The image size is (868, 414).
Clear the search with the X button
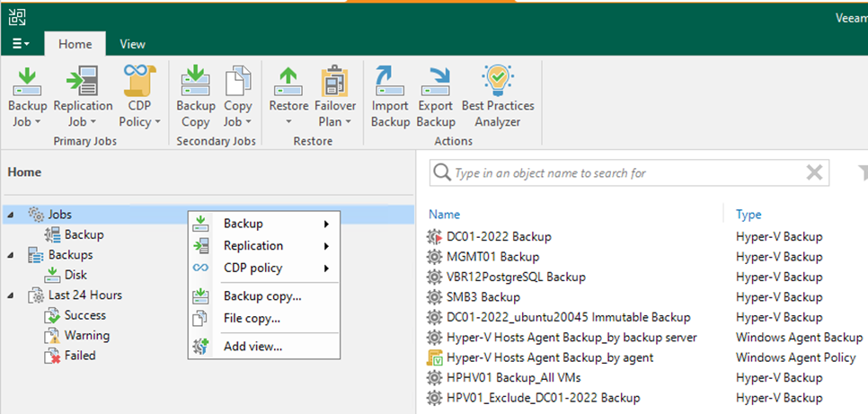814,173
